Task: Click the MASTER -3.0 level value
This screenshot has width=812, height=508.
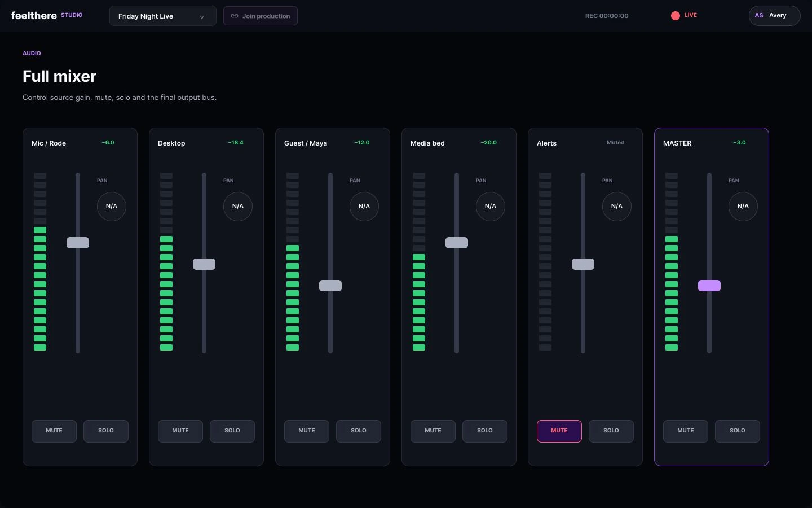Action: pos(739,143)
